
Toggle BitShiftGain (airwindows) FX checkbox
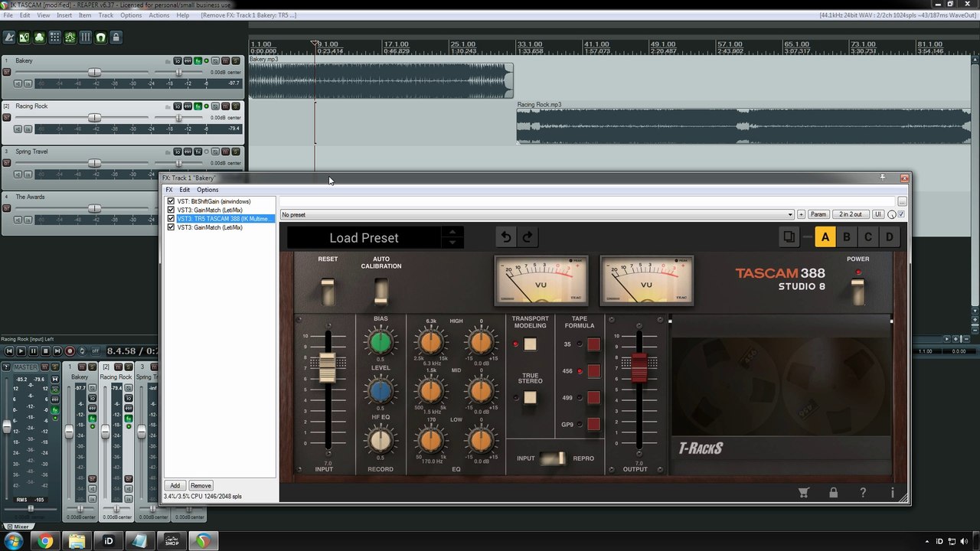171,201
